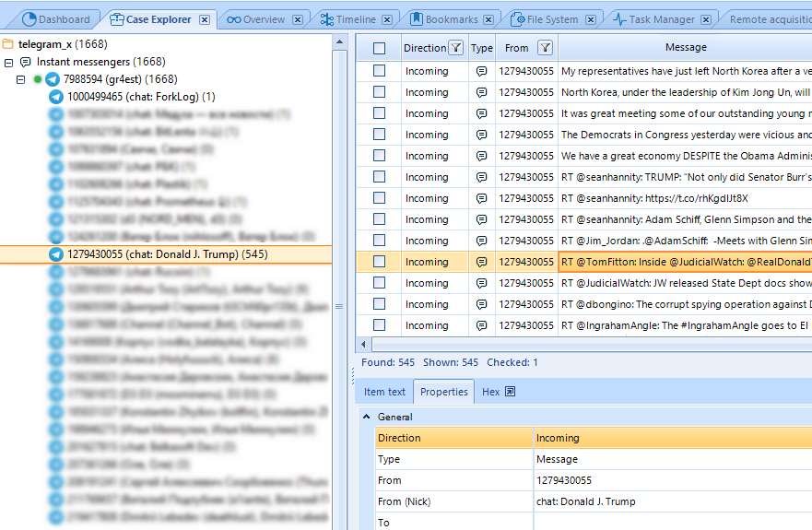Click the table's horizontal scroll left arrow
The image size is (812, 530).
(x=363, y=344)
